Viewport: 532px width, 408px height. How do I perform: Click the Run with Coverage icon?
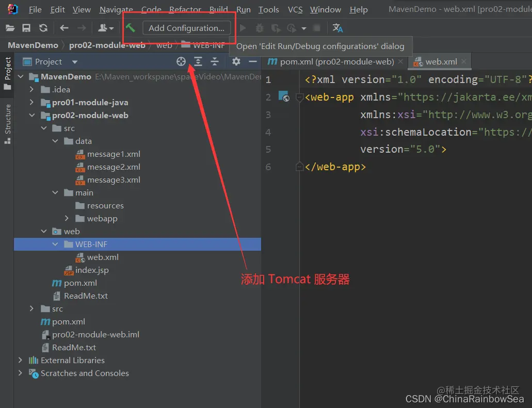276,28
